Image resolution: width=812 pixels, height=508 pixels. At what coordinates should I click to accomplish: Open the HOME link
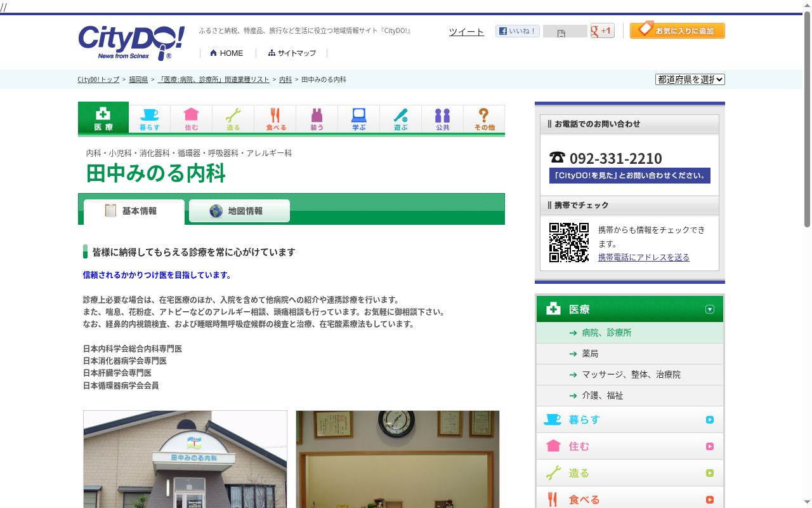tap(226, 53)
